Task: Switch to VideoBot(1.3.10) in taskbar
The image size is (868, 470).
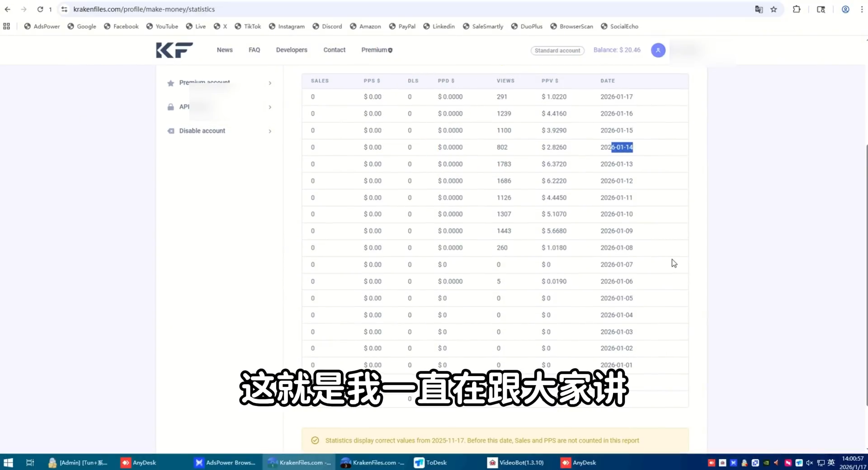Action: pyautogui.click(x=516, y=462)
